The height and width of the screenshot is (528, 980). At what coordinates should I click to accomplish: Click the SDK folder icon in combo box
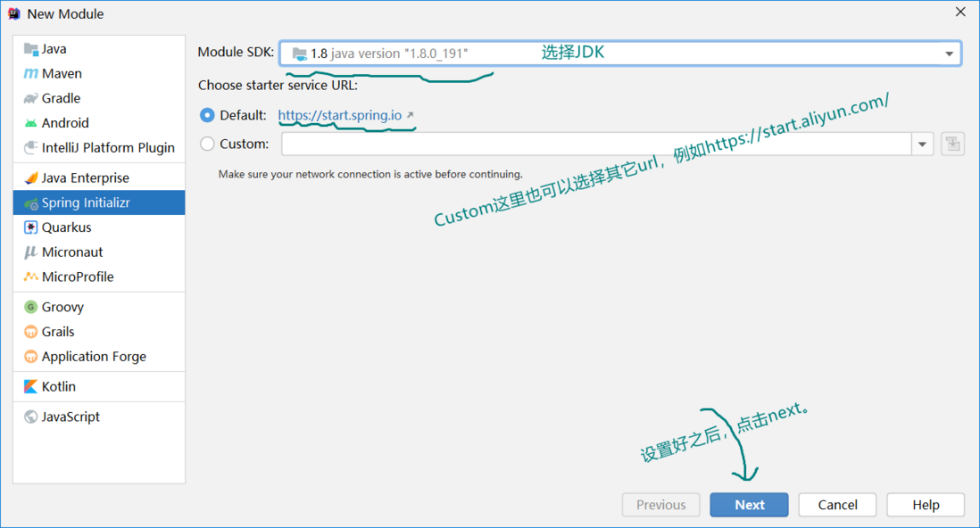[299, 54]
